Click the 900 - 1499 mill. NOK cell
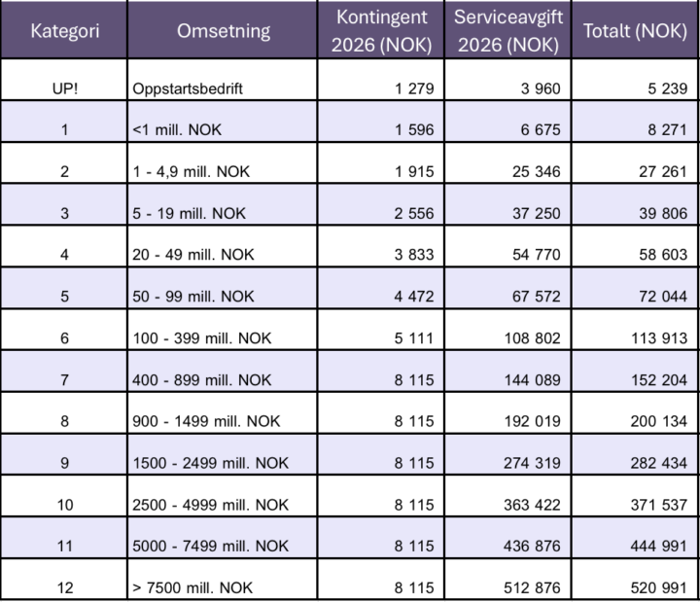700x602 pixels. pos(207,421)
